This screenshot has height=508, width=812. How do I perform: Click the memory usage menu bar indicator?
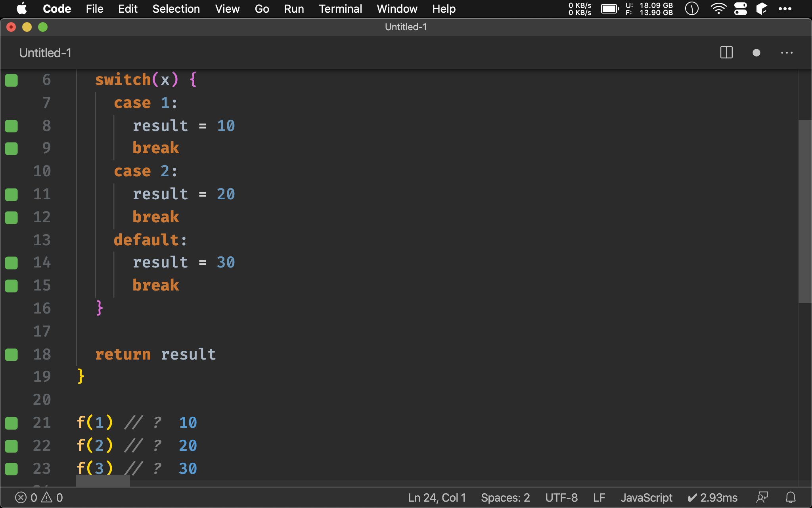[649, 9]
